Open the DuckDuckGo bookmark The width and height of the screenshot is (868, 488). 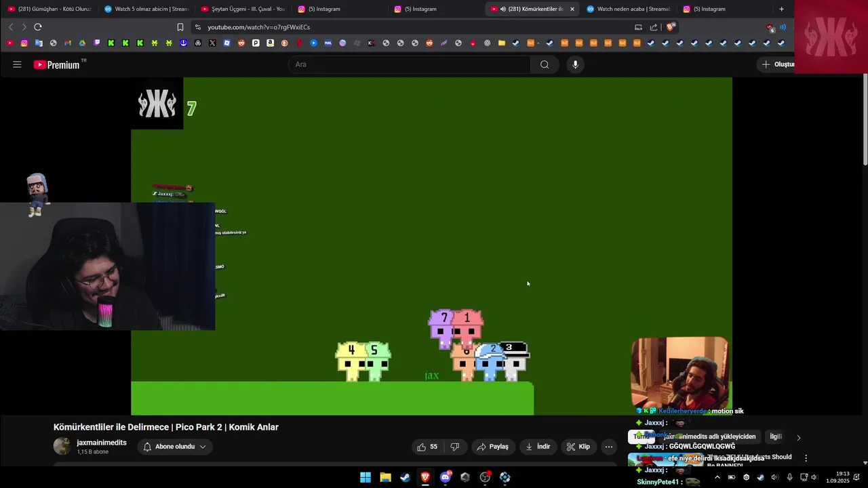[x=284, y=43]
